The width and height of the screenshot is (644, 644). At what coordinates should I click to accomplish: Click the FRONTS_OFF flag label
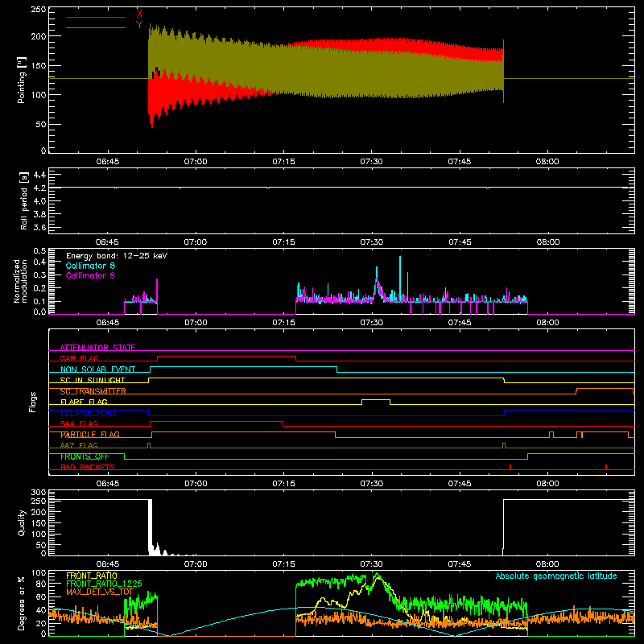[x=85, y=456]
